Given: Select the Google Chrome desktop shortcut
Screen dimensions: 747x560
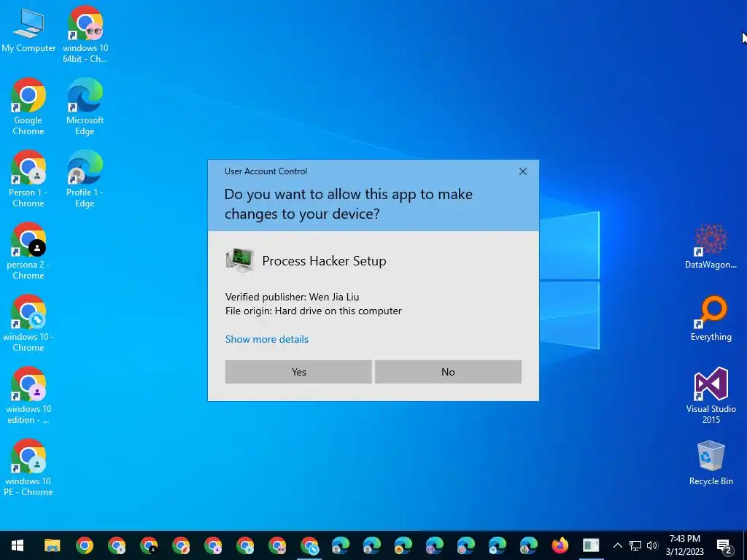Looking at the screenshot, I should pyautogui.click(x=28, y=107).
